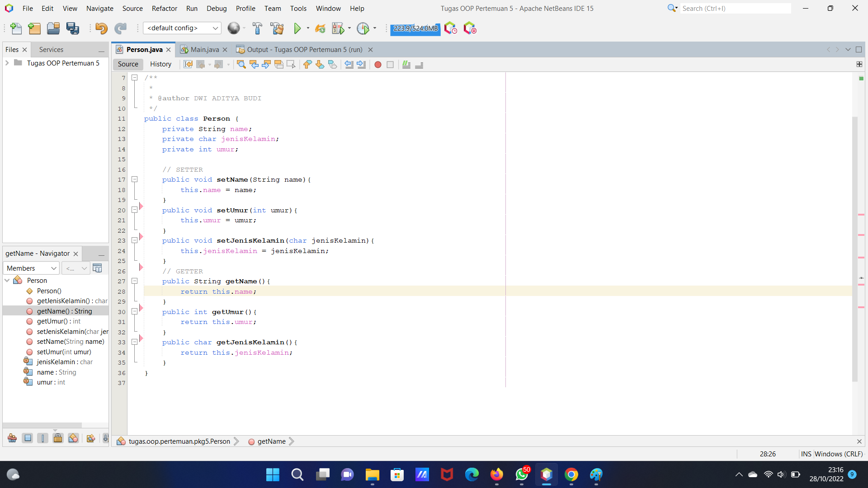This screenshot has height=488, width=868.
Task: Click the Undo icon in the toolbar
Action: pos(101,28)
